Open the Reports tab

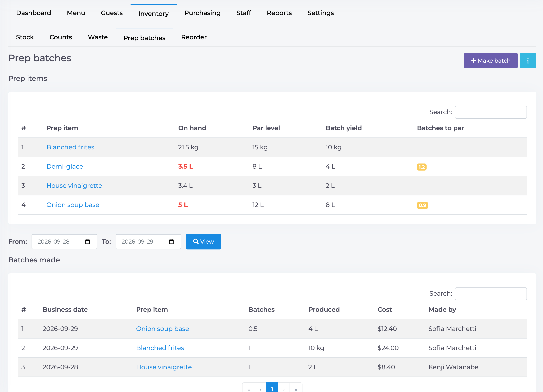click(279, 13)
